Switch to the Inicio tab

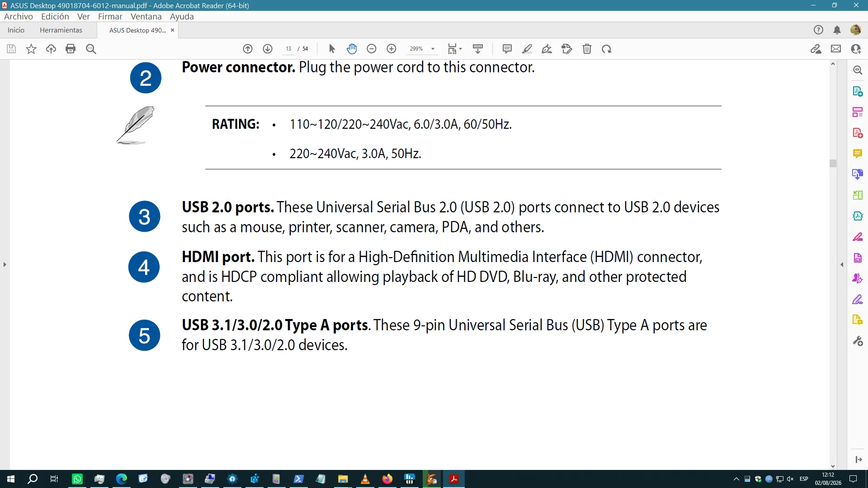click(16, 30)
